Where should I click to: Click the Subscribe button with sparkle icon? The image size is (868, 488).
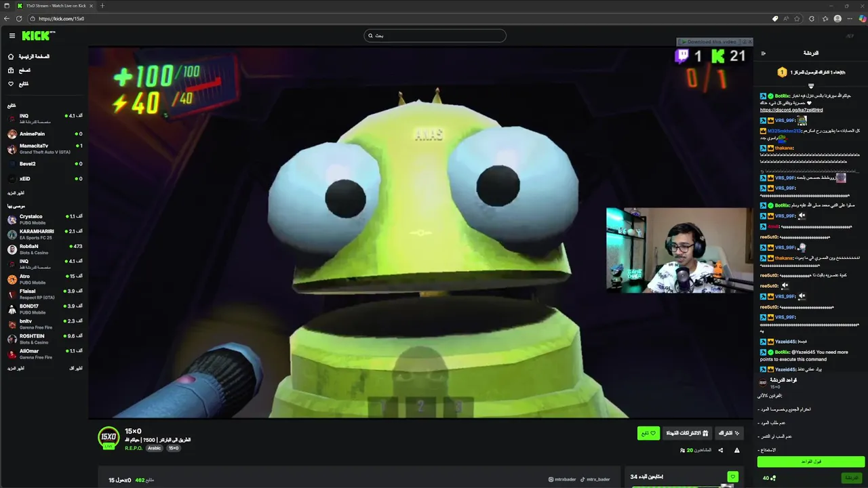[x=729, y=433]
